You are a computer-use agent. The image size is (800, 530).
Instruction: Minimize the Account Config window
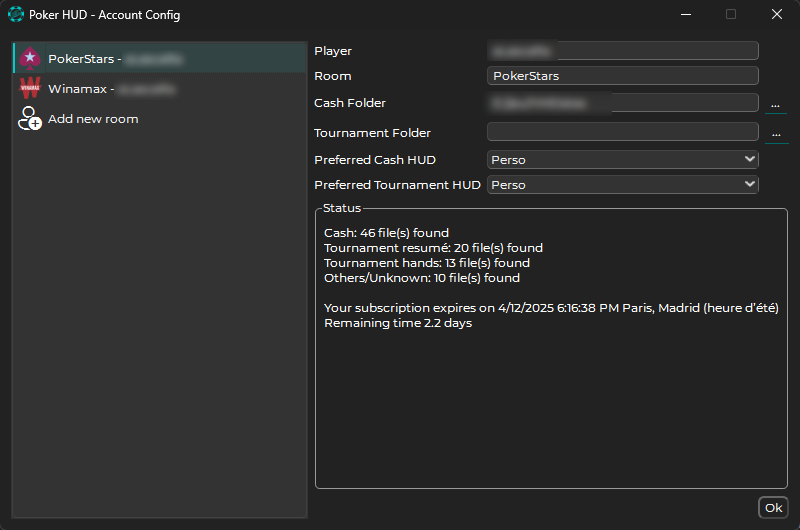coord(686,14)
